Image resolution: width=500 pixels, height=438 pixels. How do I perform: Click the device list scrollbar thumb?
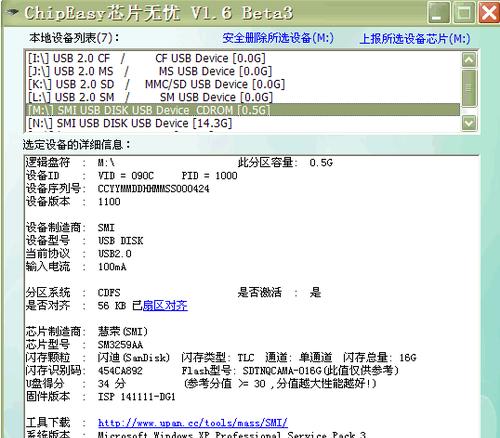(x=469, y=88)
